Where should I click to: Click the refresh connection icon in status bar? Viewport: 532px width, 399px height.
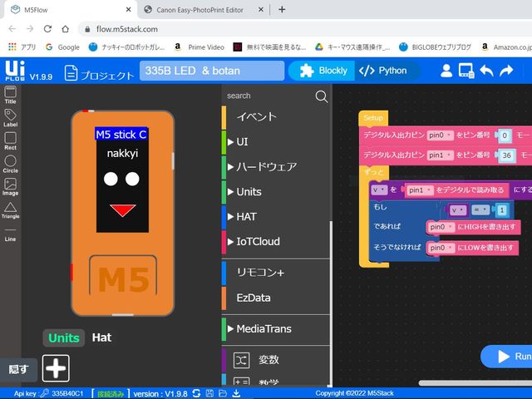point(196,393)
